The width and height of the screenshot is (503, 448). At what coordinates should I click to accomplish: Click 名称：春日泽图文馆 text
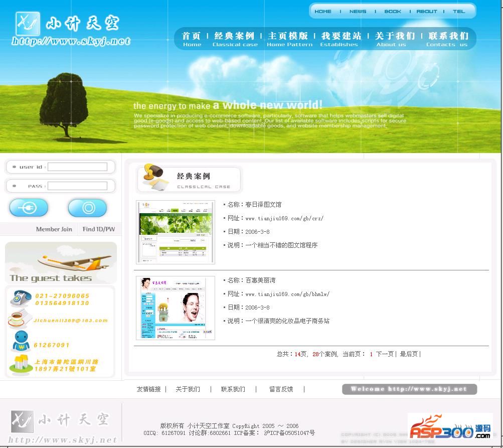254,204
